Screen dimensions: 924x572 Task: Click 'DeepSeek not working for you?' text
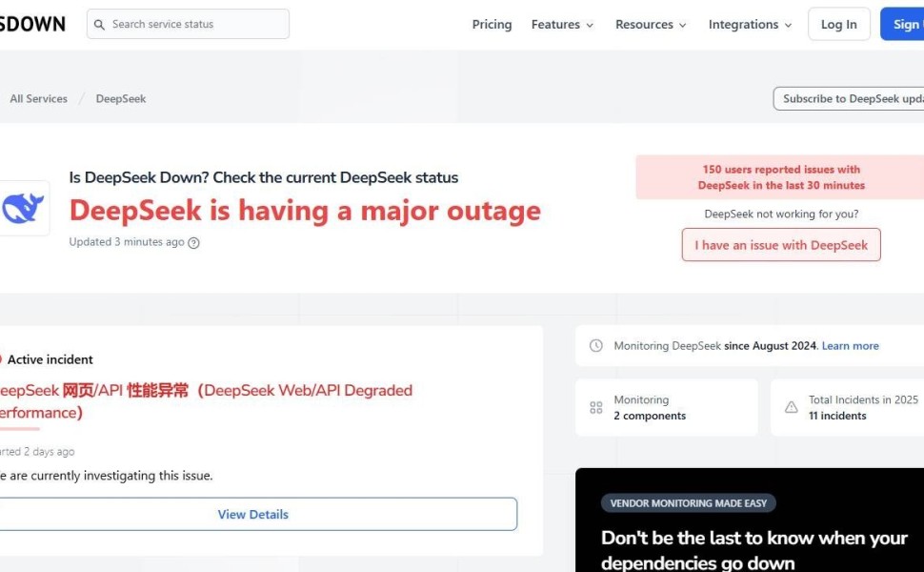coord(781,214)
